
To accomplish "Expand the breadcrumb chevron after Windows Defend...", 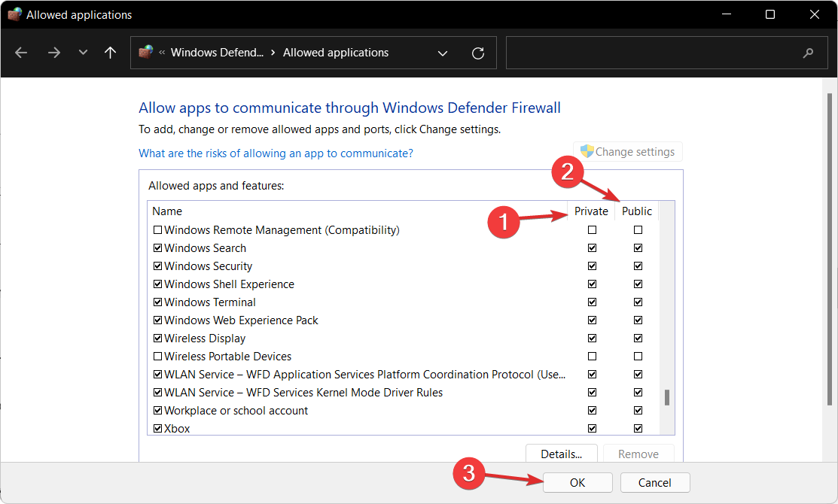I will tap(273, 53).
